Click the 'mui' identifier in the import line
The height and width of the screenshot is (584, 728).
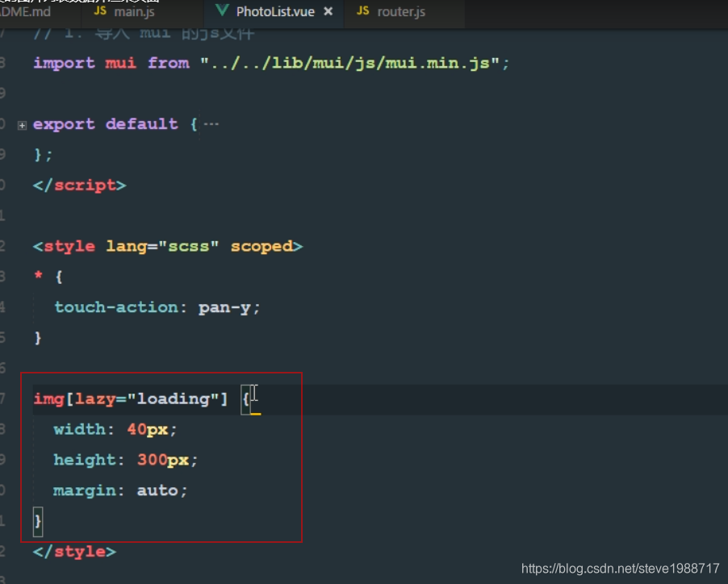coord(121,63)
